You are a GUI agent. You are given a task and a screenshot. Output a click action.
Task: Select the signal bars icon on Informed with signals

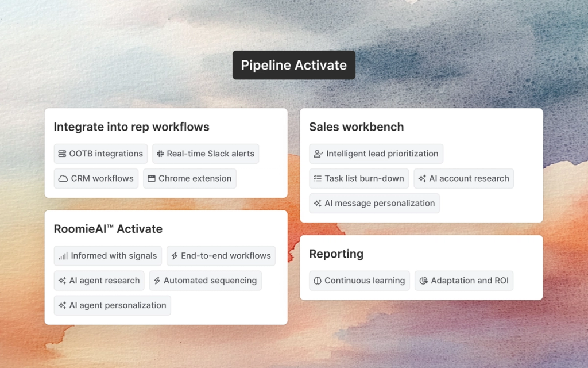coord(61,255)
